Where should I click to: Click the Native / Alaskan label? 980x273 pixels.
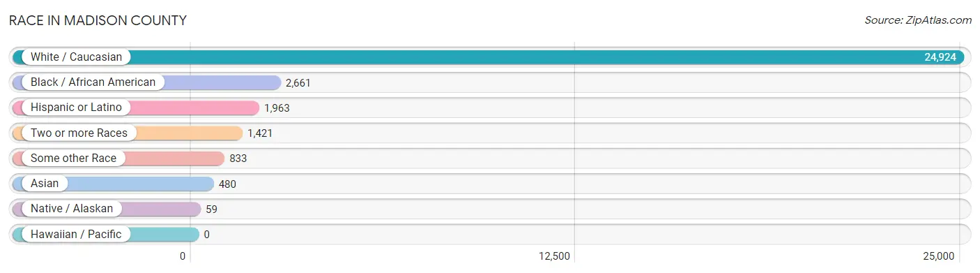(x=70, y=209)
